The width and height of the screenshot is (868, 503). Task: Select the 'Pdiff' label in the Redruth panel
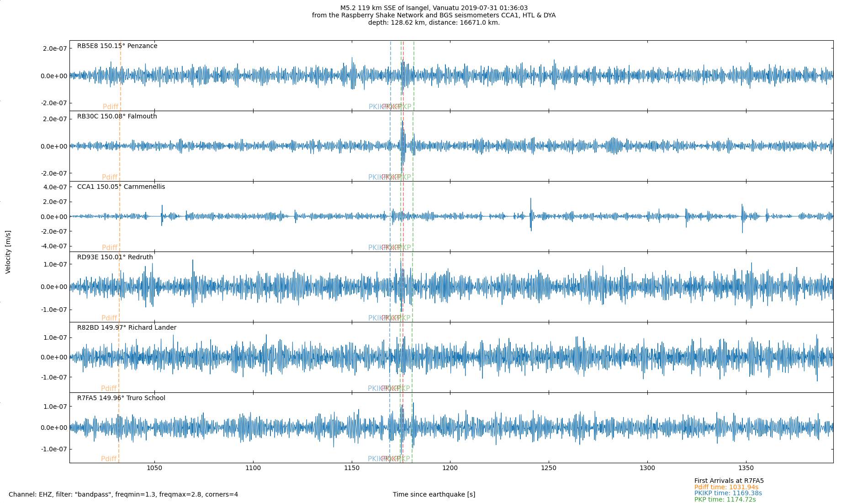pyautogui.click(x=109, y=318)
